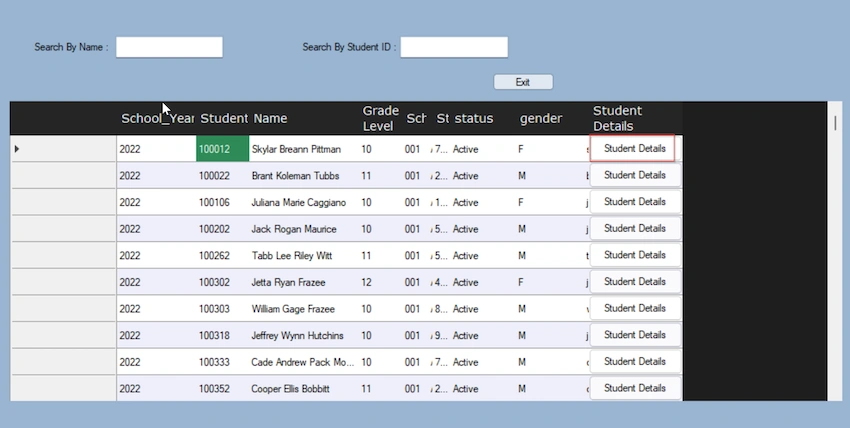Click the vertical scrollbar thumb of the grid
Screen dimensions: 850x428
click(x=835, y=123)
